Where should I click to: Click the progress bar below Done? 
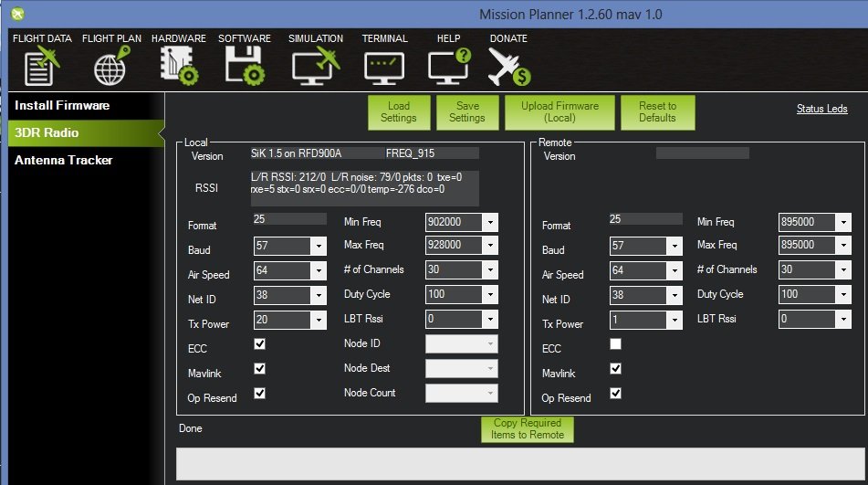(520, 464)
